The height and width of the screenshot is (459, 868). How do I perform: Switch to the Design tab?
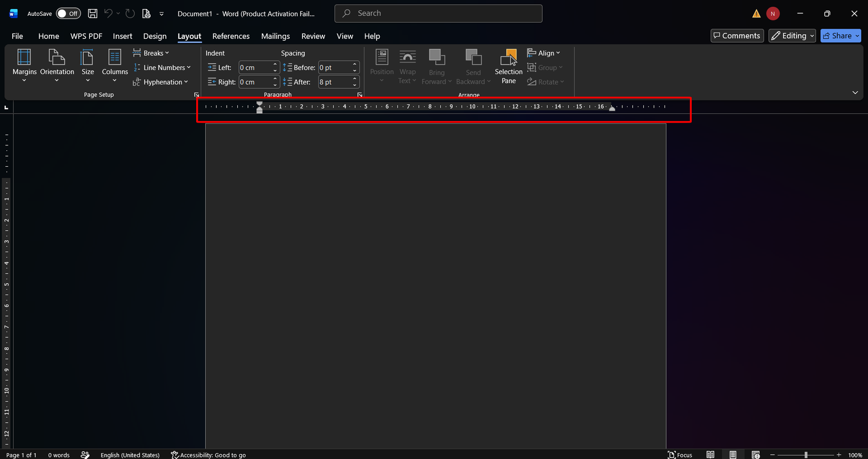point(155,36)
